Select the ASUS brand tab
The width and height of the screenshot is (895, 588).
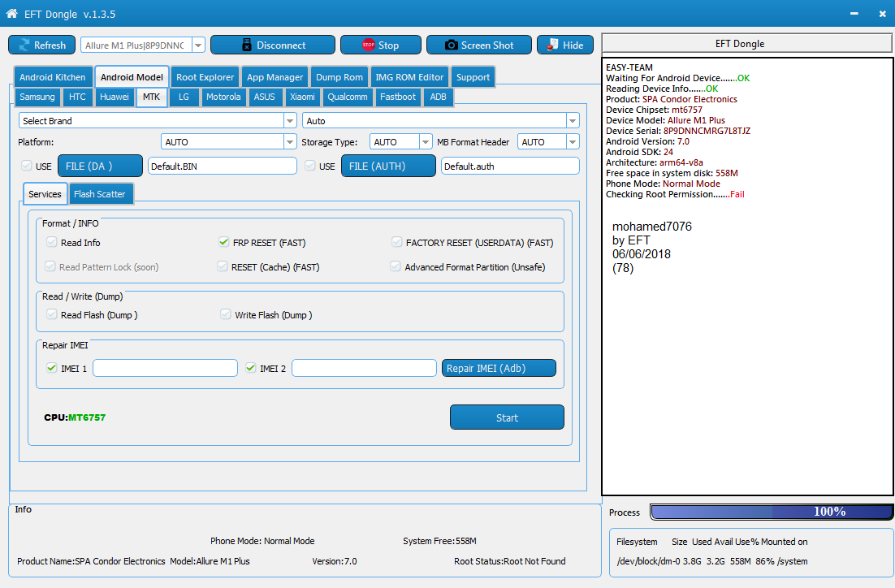264,97
